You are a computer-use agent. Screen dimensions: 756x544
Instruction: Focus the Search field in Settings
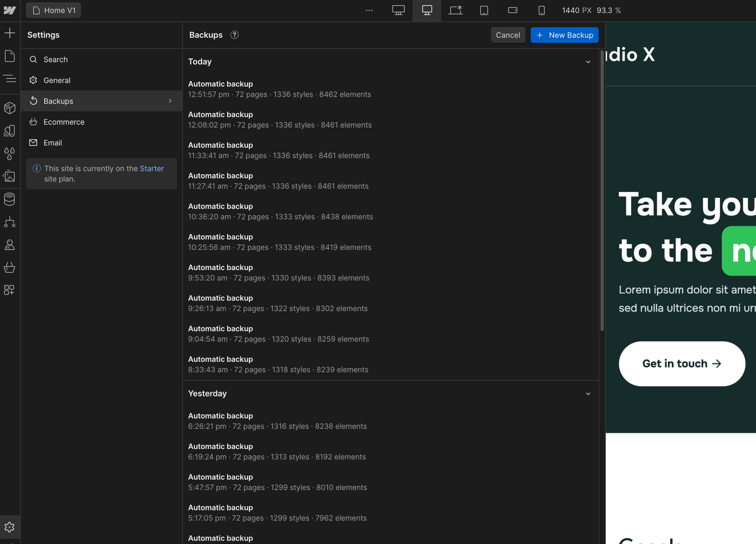click(56, 59)
